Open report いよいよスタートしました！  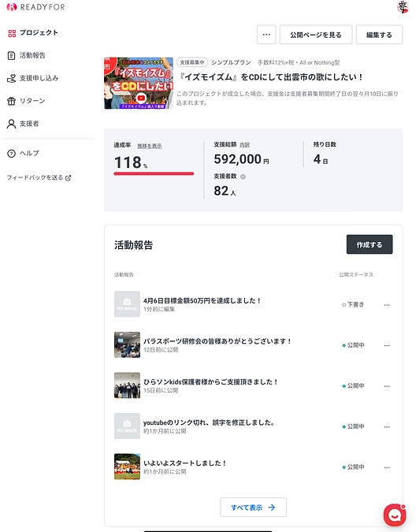coord(185,463)
